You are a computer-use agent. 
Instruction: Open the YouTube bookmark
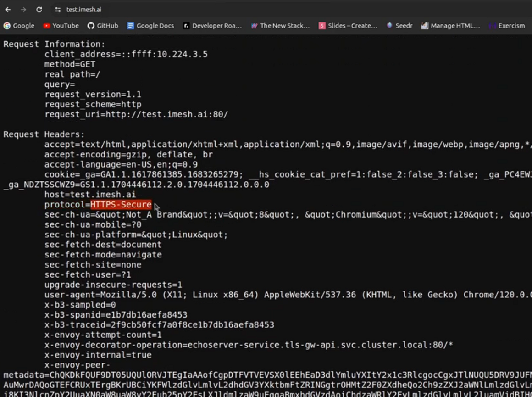[61, 26]
